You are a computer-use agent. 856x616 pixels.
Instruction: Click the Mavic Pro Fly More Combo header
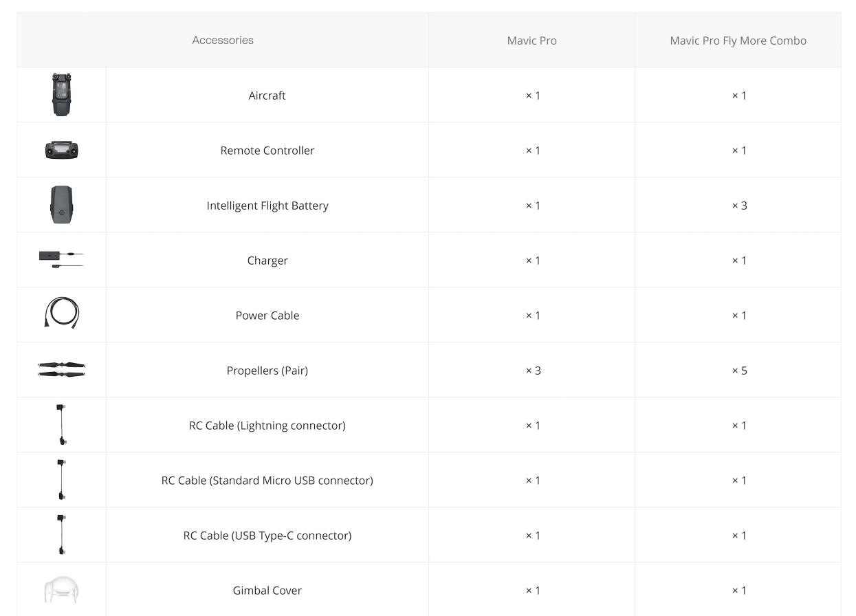(738, 41)
